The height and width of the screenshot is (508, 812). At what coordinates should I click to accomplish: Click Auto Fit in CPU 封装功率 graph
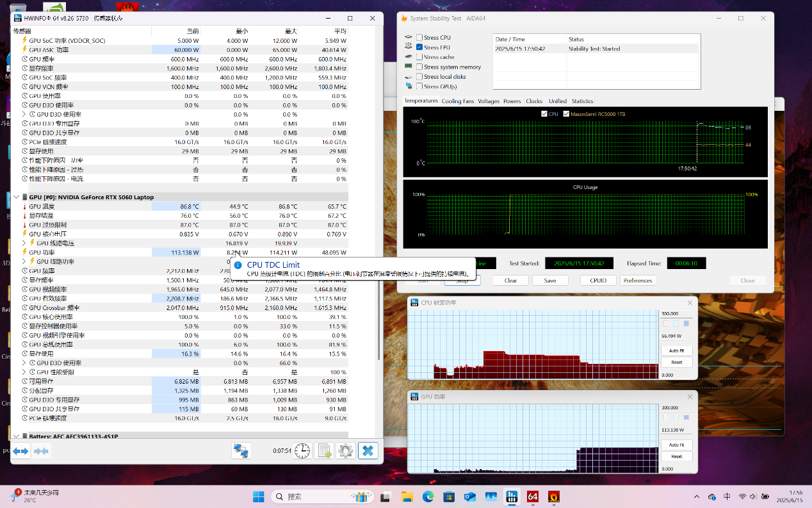(x=677, y=351)
